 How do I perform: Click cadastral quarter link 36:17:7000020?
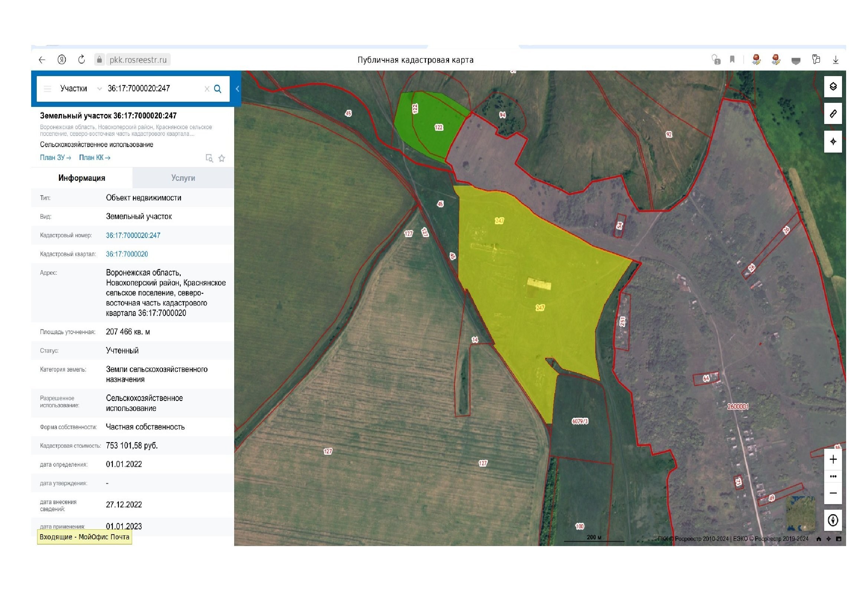127,254
